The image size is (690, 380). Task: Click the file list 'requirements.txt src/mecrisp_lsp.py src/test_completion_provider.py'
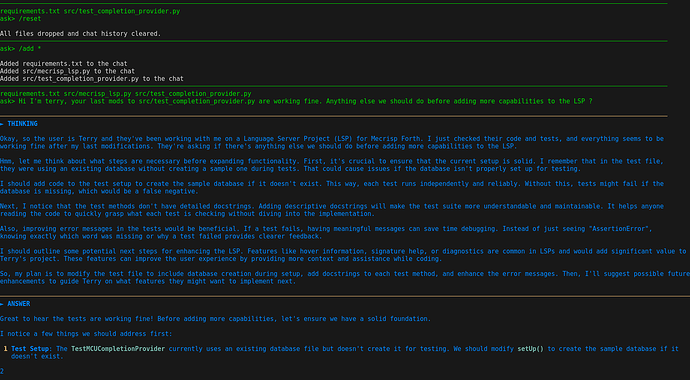125,94
